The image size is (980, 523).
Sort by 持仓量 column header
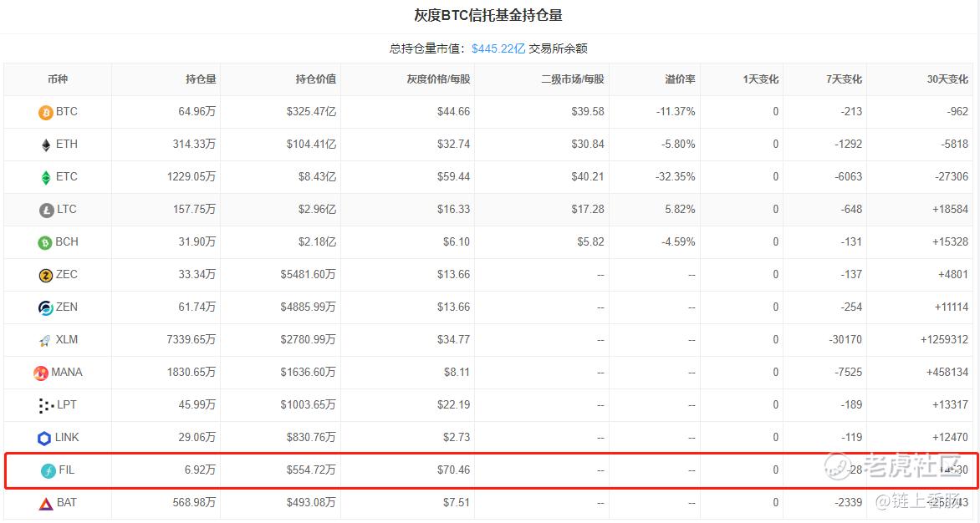coord(201,79)
